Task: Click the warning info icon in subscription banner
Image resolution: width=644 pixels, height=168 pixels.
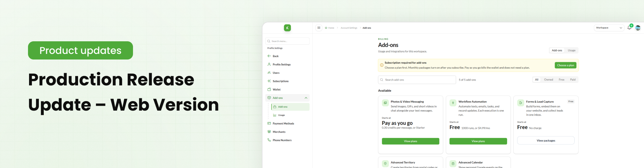Action: [381, 65]
